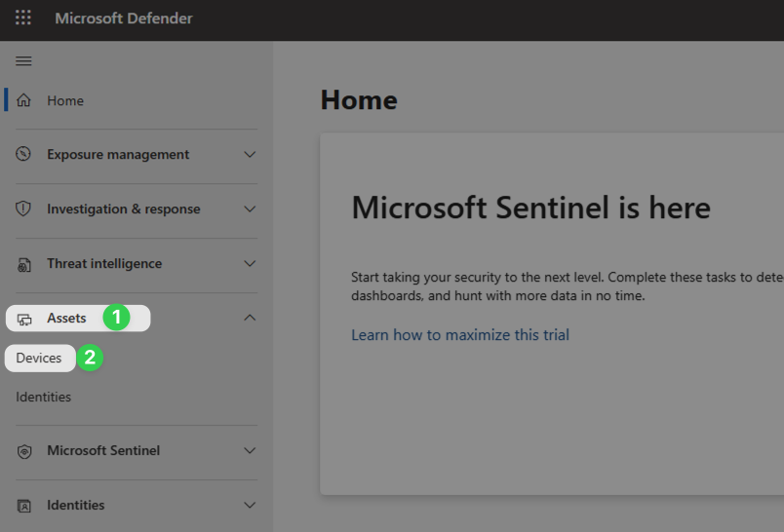
Task: Open Investigation & response menu item
Action: click(124, 209)
